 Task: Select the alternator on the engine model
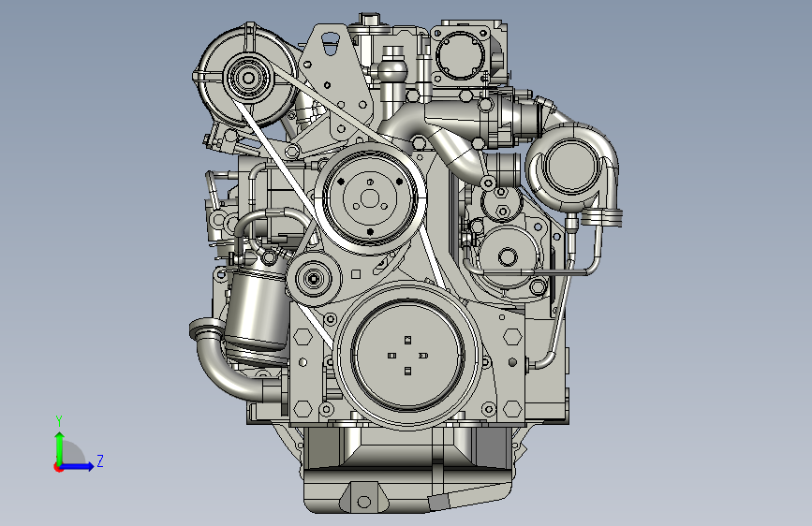coord(247,77)
